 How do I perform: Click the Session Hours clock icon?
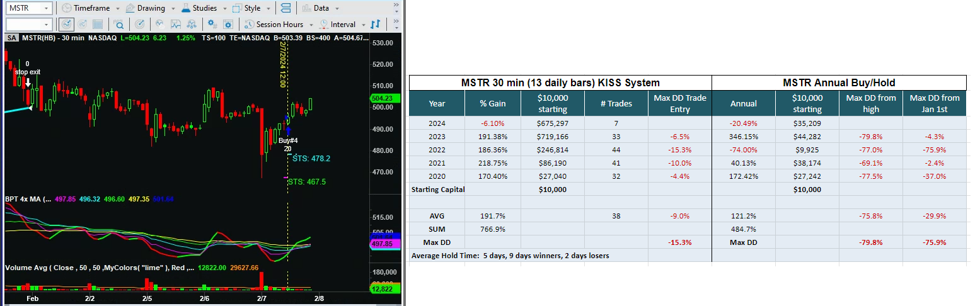[x=249, y=24]
